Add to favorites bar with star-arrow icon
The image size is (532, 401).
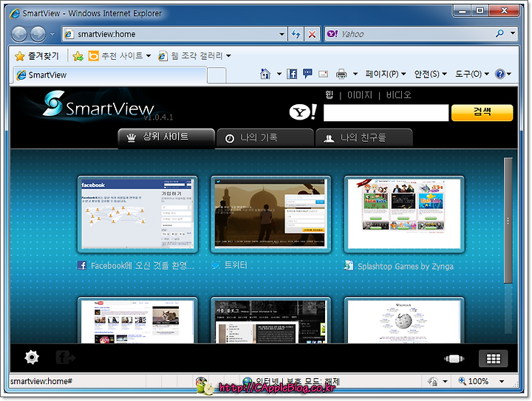point(78,56)
